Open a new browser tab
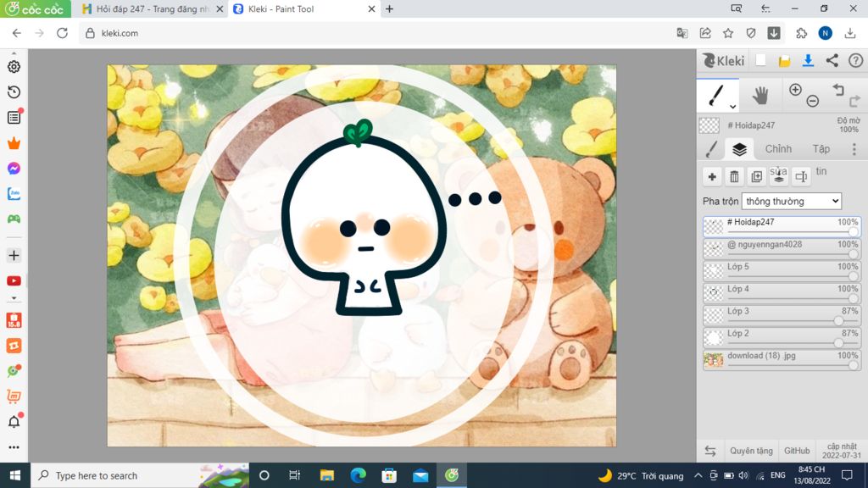This screenshot has width=868, height=488. click(389, 8)
